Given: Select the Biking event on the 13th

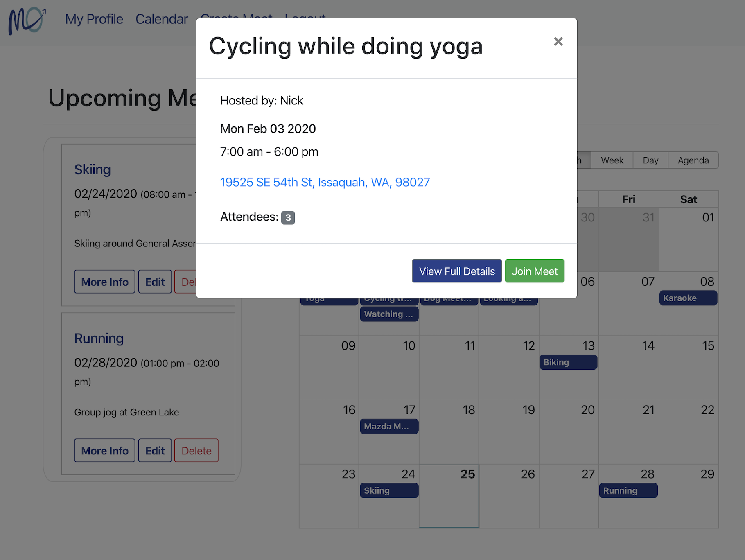Looking at the screenshot, I should pyautogui.click(x=568, y=362).
